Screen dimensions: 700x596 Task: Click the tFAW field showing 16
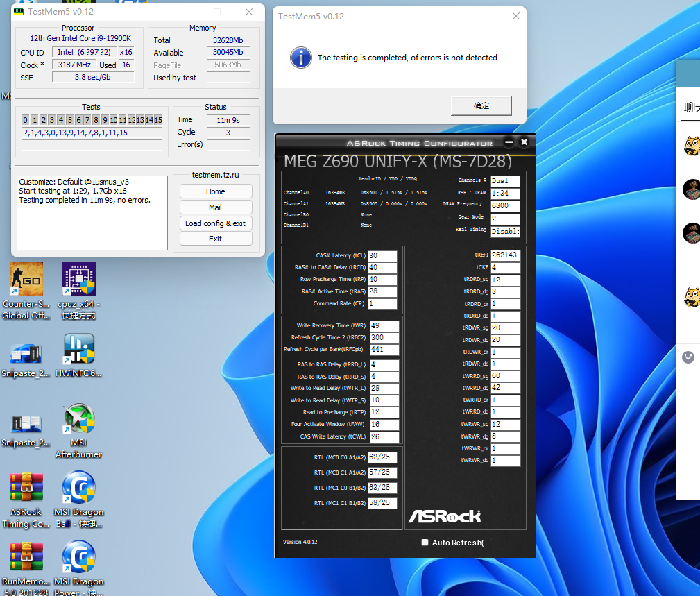tap(384, 424)
